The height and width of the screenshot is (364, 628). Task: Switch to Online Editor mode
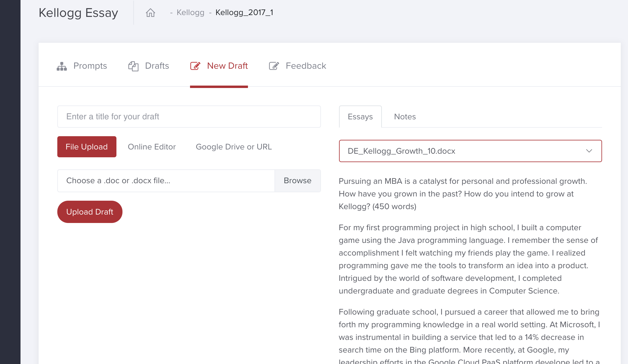(152, 147)
